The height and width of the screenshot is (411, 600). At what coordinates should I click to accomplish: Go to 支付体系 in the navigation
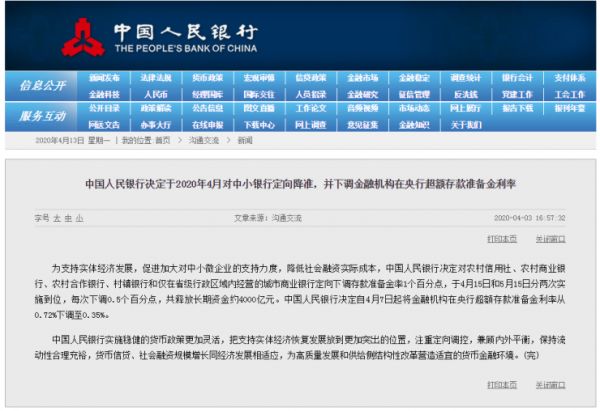pyautogui.click(x=570, y=78)
